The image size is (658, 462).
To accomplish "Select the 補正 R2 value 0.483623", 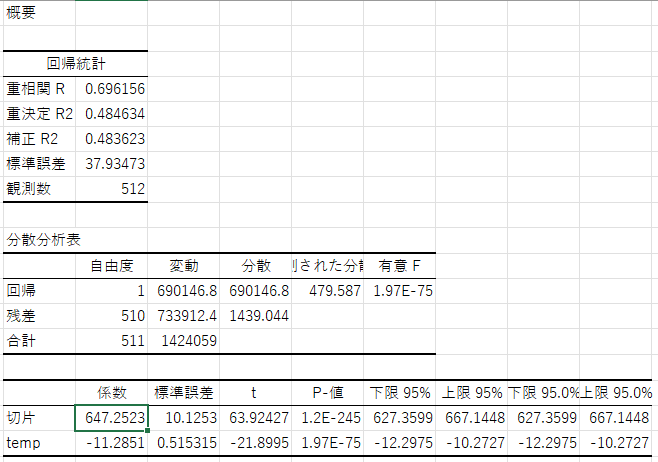I will [x=114, y=139].
